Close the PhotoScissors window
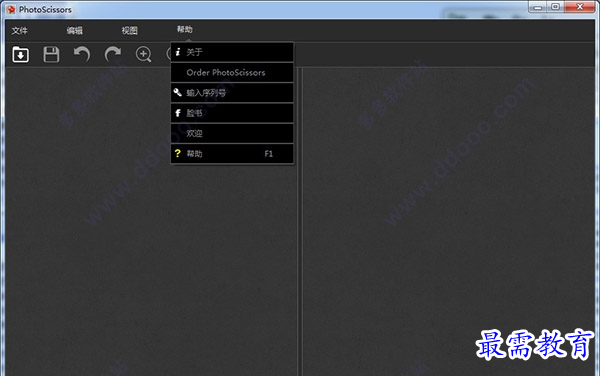 point(580,7)
